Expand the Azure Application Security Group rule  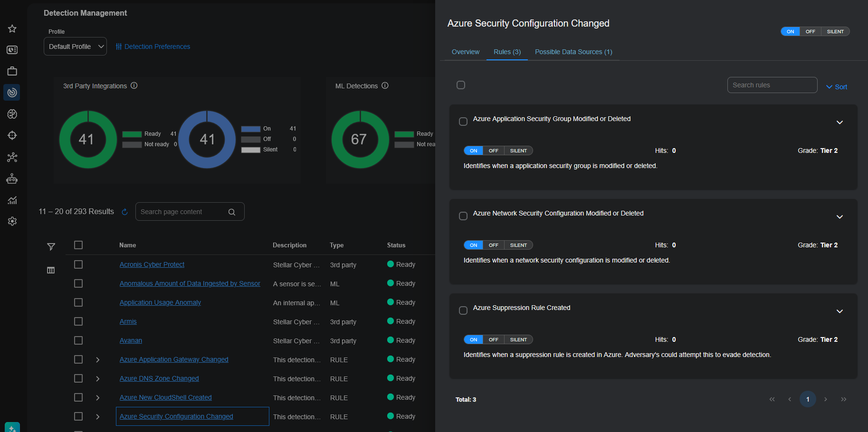click(x=839, y=122)
